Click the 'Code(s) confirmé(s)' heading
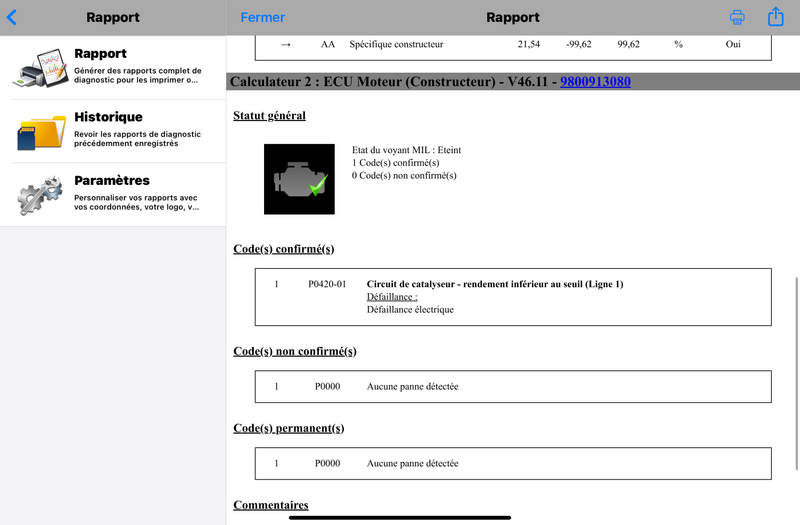Screen dimensions: 800x525 pyautogui.click(x=283, y=249)
